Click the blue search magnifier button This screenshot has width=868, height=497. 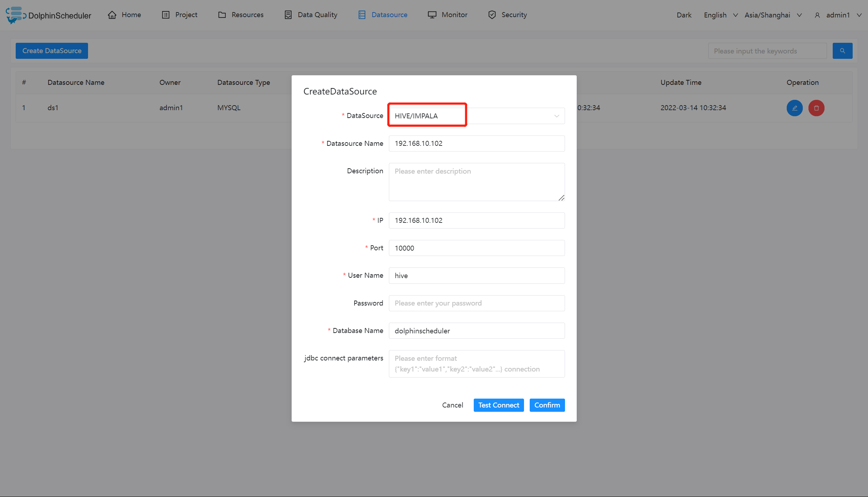[x=842, y=51]
